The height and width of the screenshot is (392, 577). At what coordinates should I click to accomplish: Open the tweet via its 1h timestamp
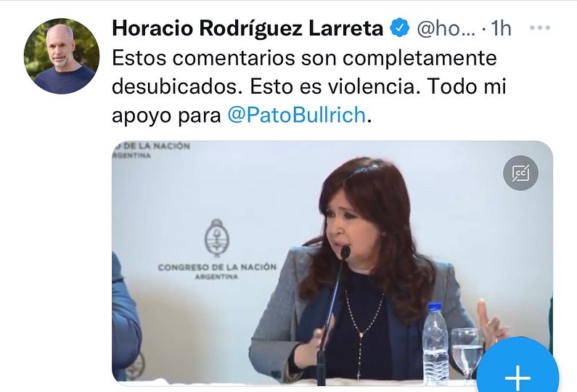point(501,28)
